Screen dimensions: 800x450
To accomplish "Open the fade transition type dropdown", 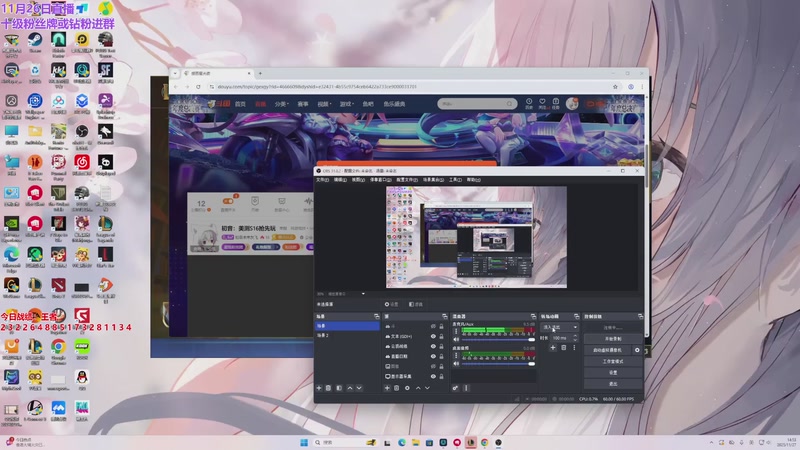I will coord(560,327).
